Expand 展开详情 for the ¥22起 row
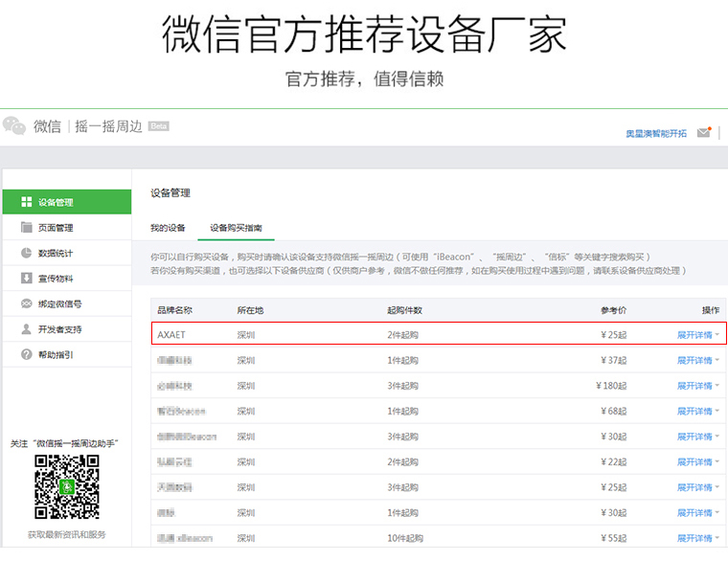728x583 pixels. [697, 461]
